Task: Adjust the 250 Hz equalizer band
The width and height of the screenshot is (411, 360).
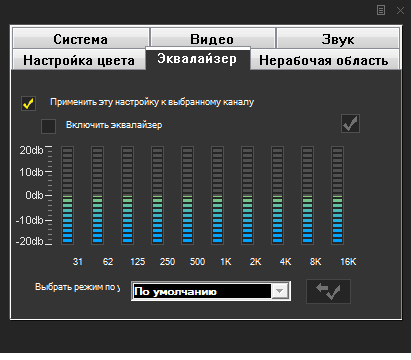Action: [x=158, y=195]
